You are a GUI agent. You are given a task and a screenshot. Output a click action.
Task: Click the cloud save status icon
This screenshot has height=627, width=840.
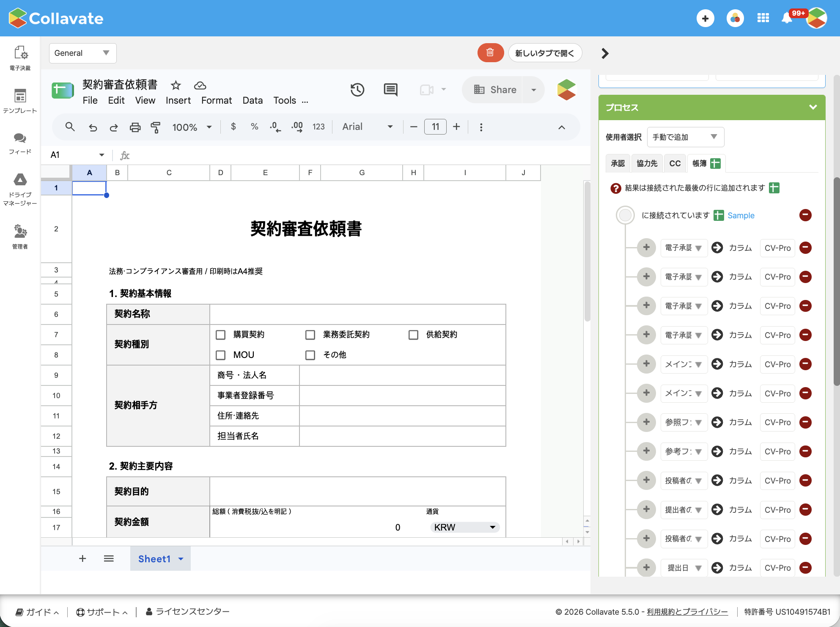point(200,85)
